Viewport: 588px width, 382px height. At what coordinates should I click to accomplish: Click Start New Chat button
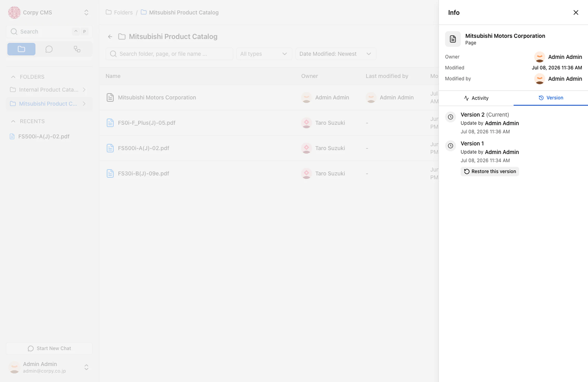[x=49, y=348]
